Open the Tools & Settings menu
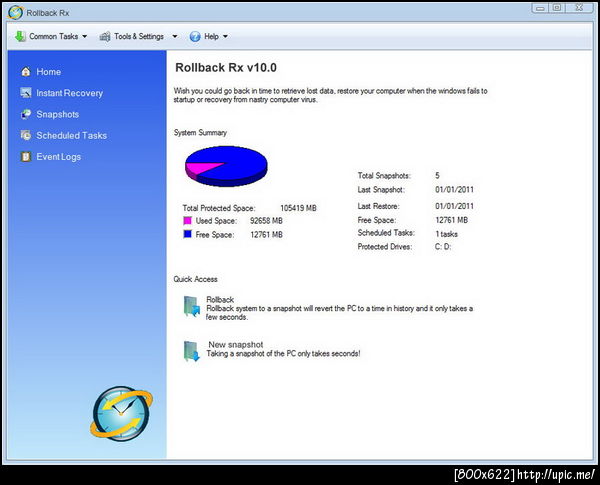 [139, 36]
